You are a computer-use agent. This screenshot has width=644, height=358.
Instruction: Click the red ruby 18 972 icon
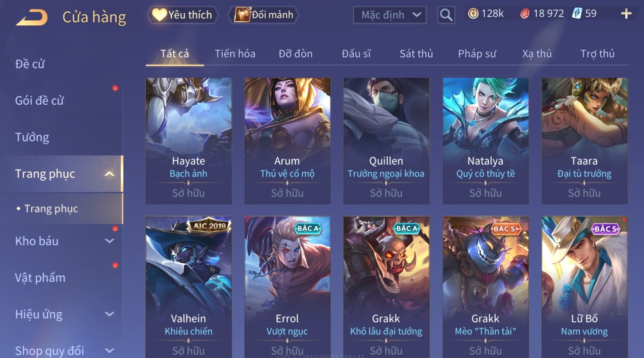[525, 14]
